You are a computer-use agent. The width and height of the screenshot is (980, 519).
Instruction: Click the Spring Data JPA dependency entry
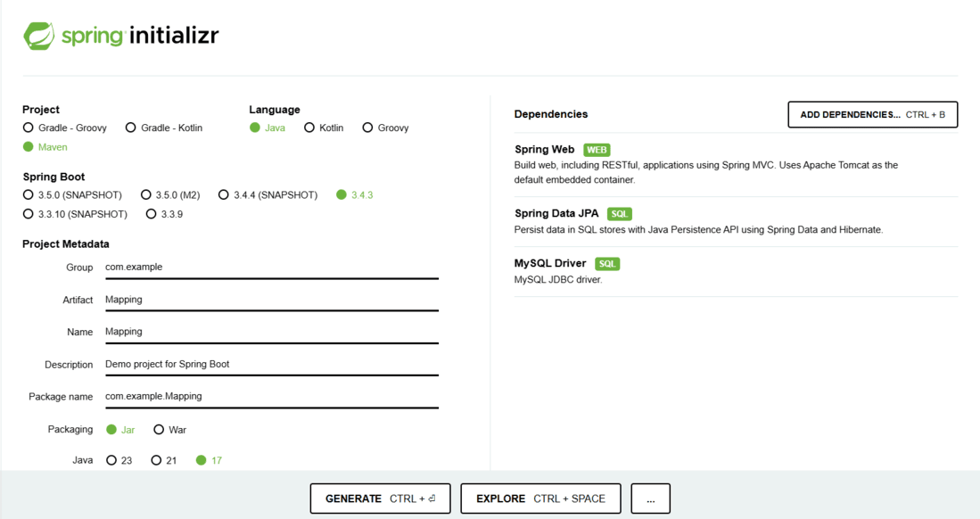736,222
